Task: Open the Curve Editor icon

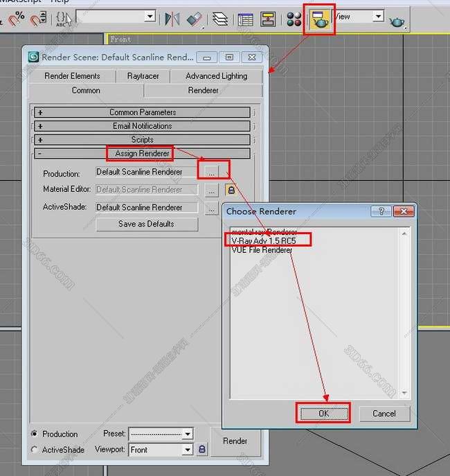Action: pos(245,19)
